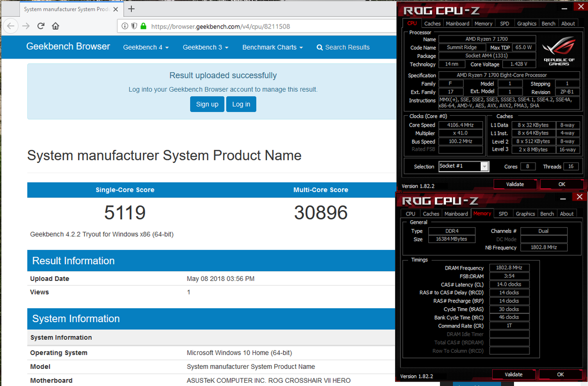Click the Core Speed 4106.4 MHz value
Screen dimensions: 588x386
[460, 125]
